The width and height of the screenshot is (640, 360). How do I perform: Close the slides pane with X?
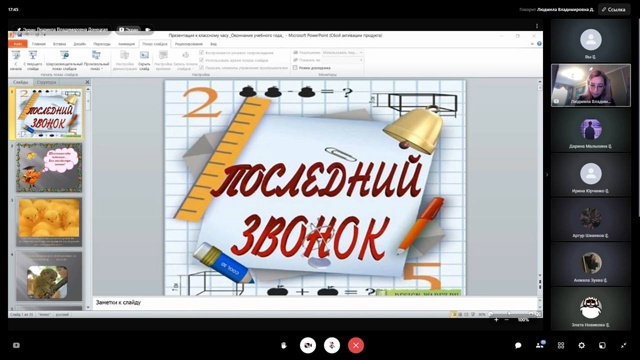tap(87, 82)
